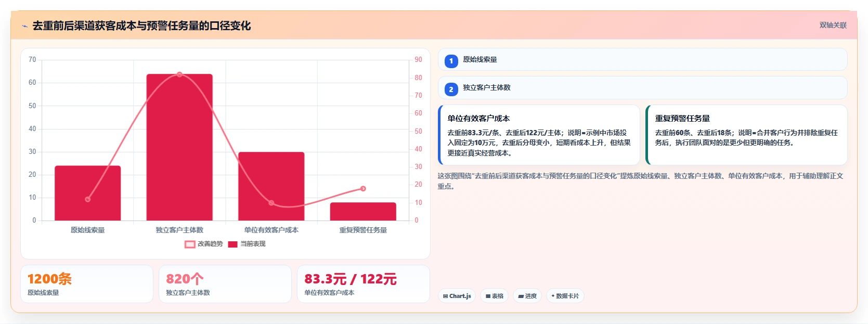Click the 进度 tag chip
The width and height of the screenshot is (868, 324).
527,296
